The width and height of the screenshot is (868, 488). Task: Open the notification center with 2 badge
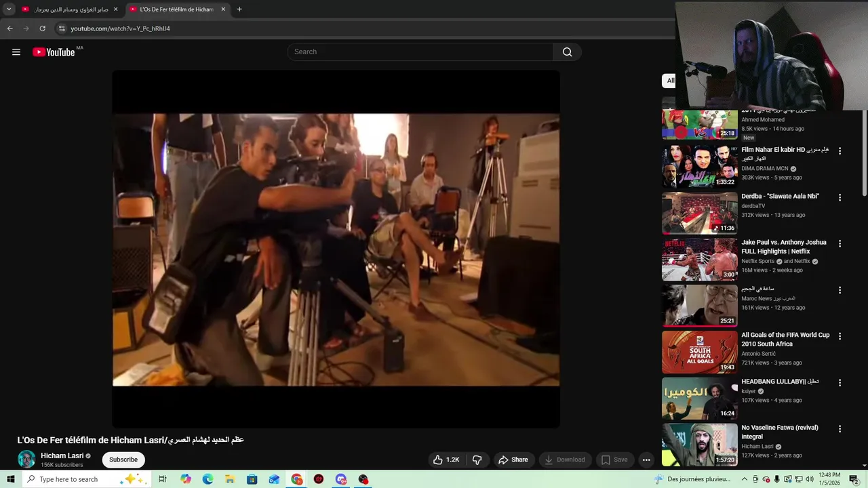tap(854, 479)
